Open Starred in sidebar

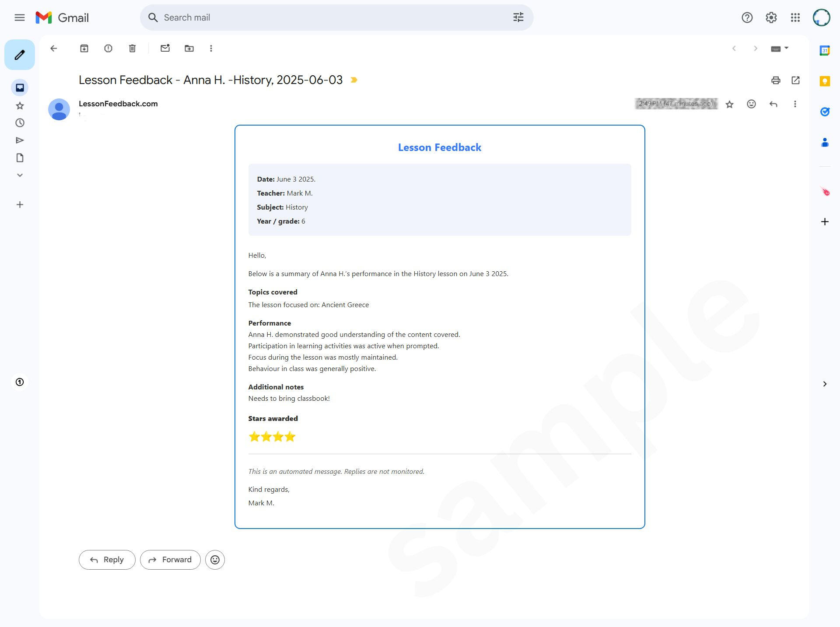click(20, 105)
